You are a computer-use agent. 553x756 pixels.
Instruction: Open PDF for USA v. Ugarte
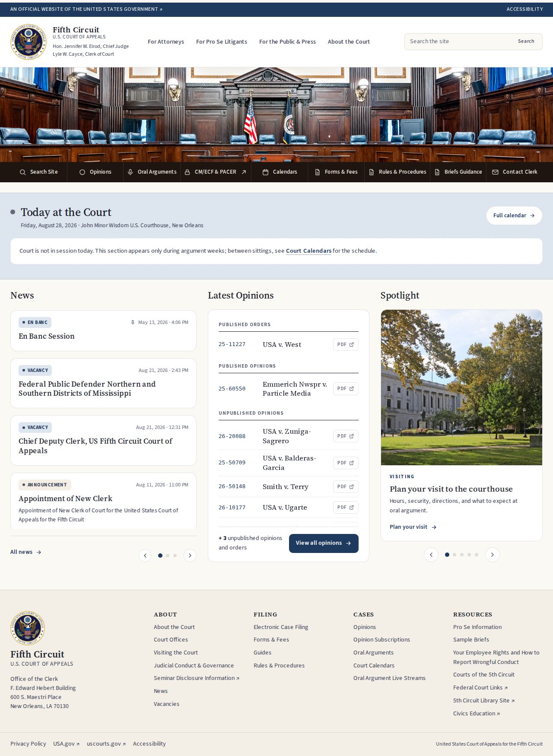[x=346, y=507]
